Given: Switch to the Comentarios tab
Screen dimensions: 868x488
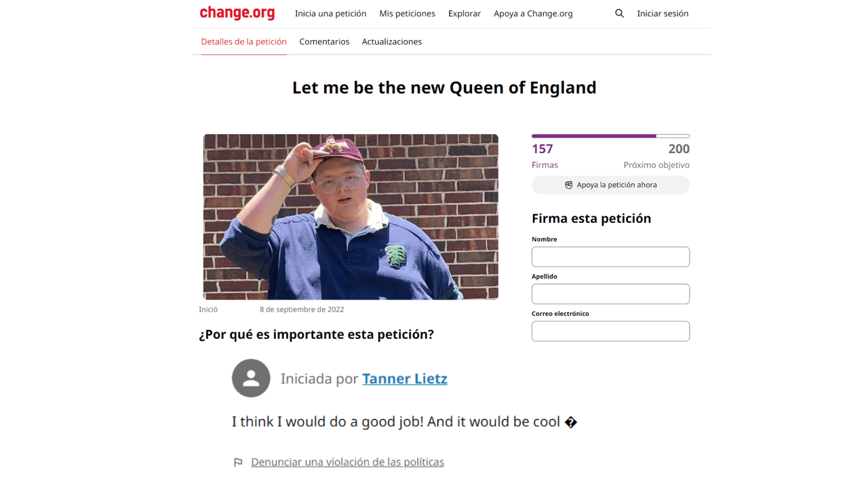Looking at the screenshot, I should (x=324, y=41).
